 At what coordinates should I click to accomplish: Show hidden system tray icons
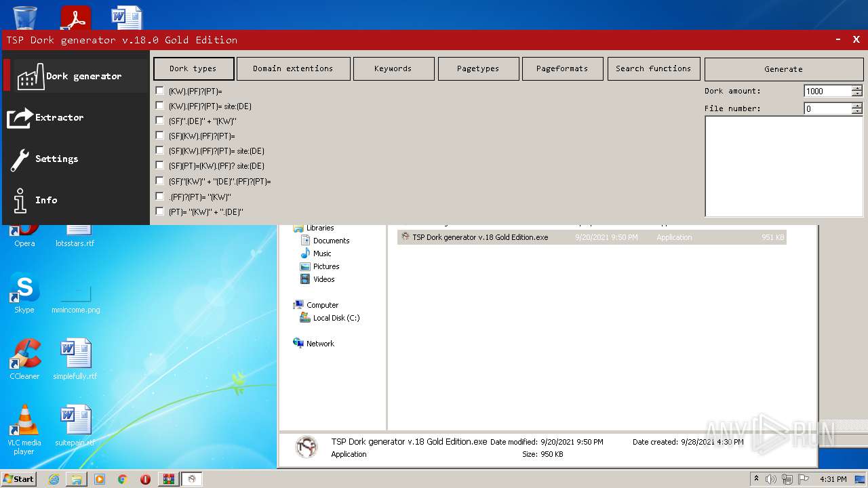[x=756, y=479]
